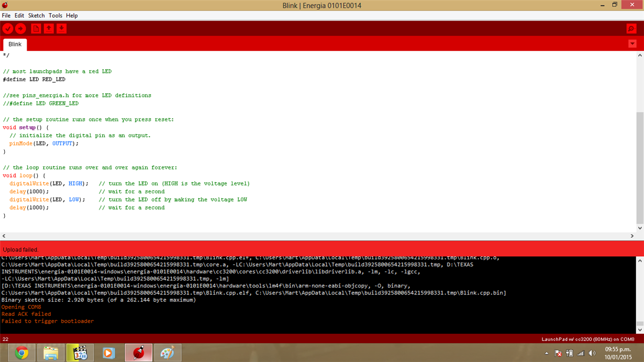644x362 pixels.
Task: Click '// most launchpads have a red LED' comment
Action: point(57,72)
